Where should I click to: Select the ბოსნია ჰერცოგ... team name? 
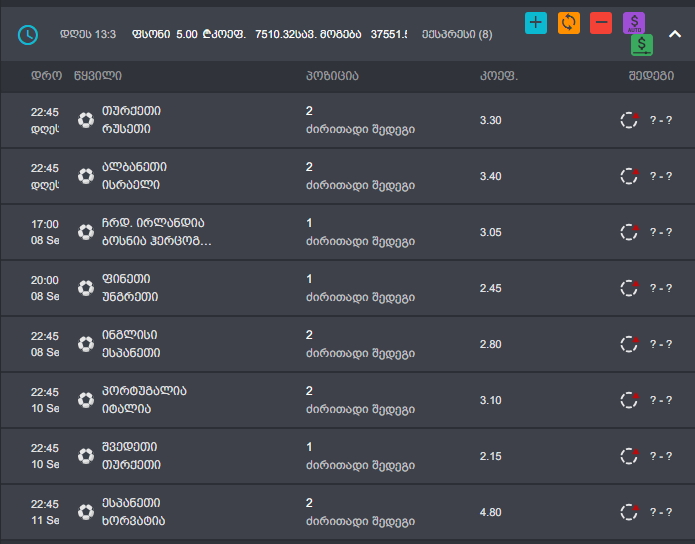(156, 241)
